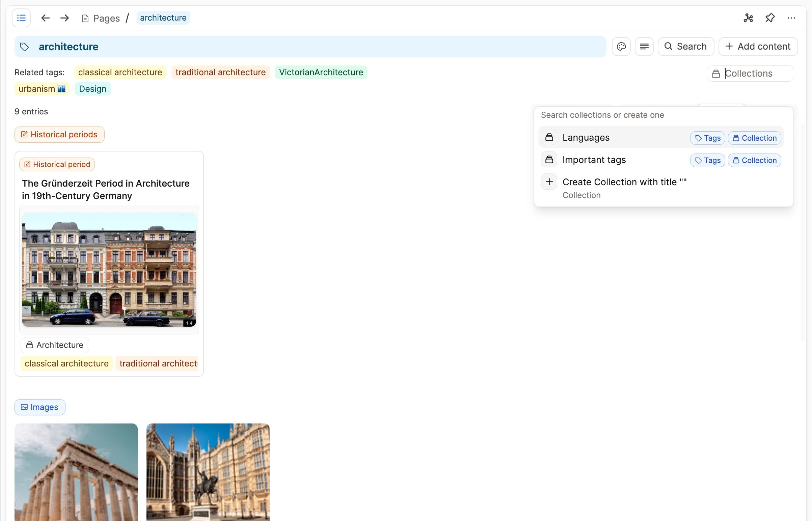Open the sidebar list icon
Screen dimensions: 812x521
coord(21,18)
